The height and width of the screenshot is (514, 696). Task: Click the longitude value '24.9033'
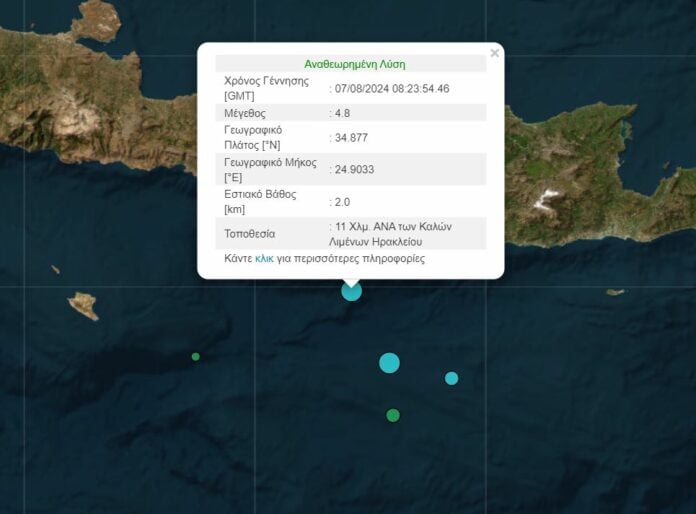pos(354,170)
